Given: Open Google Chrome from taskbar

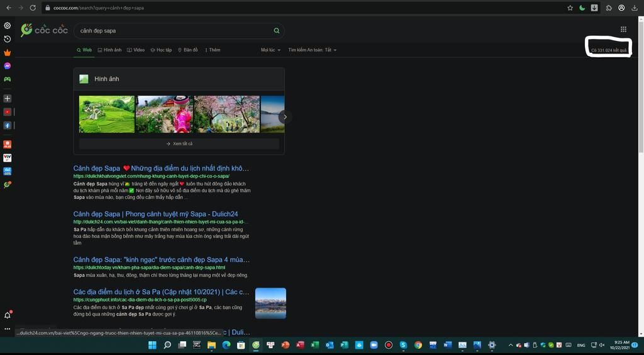Looking at the screenshot, I should [418, 345].
